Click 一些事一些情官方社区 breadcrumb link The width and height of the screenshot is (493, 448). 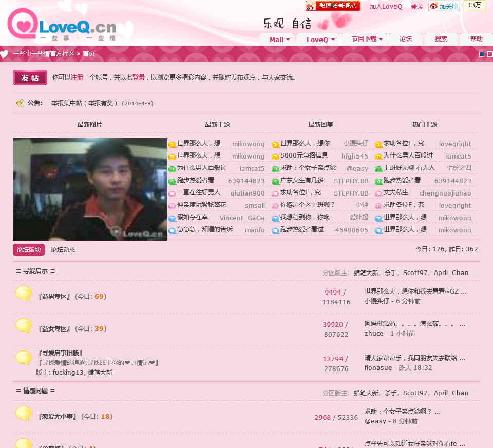click(43, 54)
